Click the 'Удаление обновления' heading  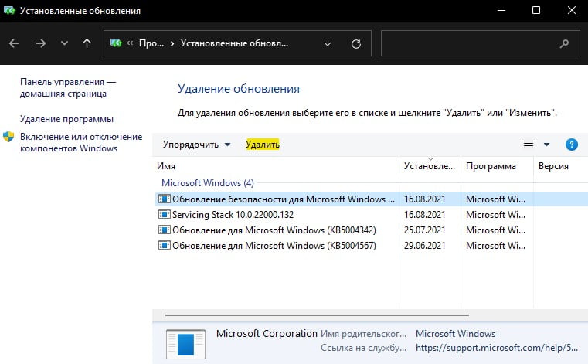[239, 89]
